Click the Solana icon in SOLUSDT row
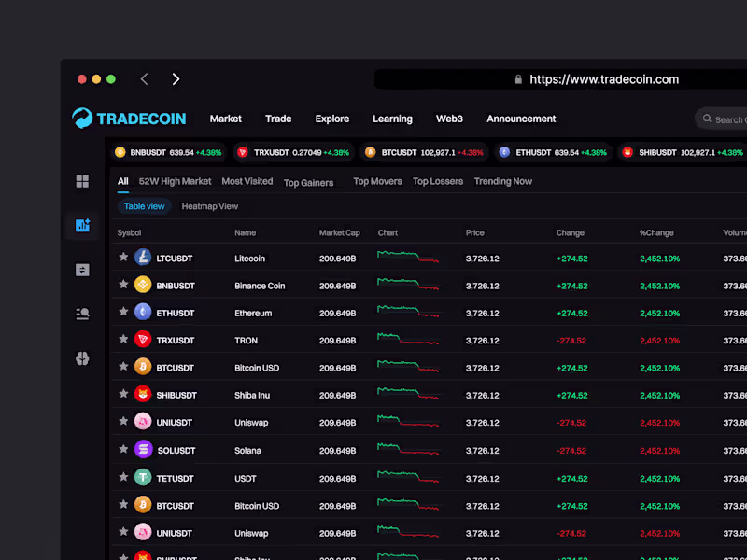Viewport: 747px width, 560px height. 144,450
